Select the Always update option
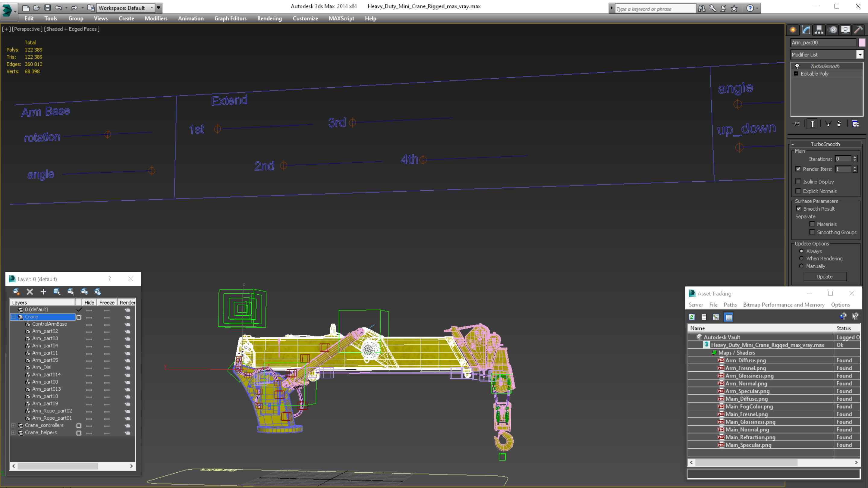This screenshot has height=488, width=868. click(801, 251)
